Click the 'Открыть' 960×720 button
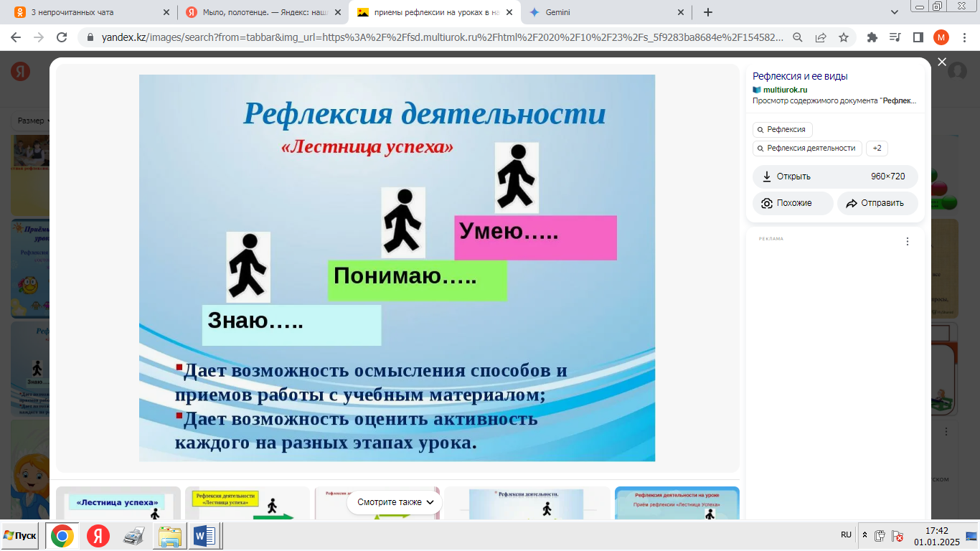Image resolution: width=980 pixels, height=551 pixels. point(835,176)
